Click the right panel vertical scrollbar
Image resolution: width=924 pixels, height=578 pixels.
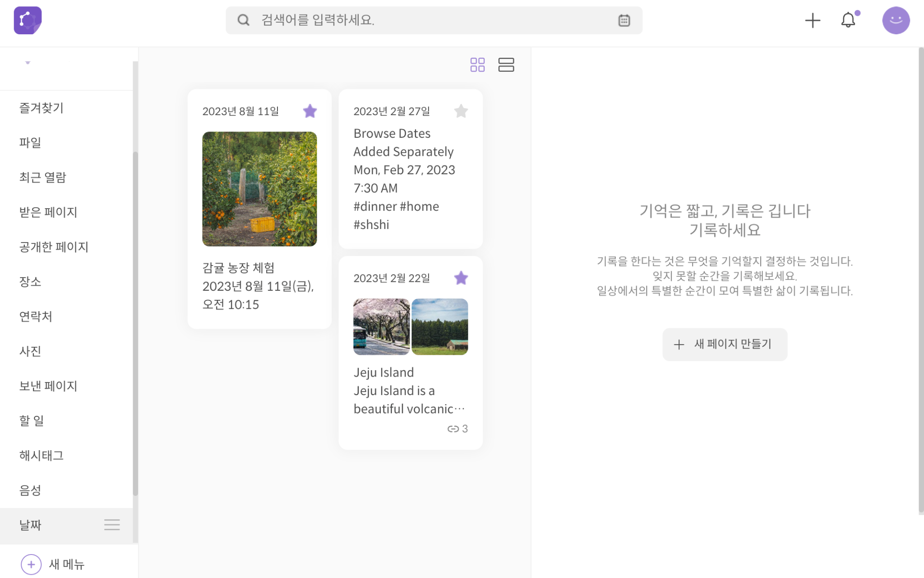(x=921, y=280)
